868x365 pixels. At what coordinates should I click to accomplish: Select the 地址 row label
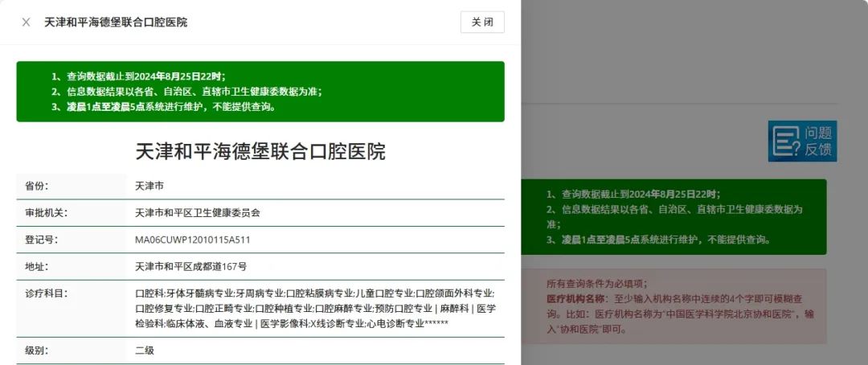[x=37, y=266]
